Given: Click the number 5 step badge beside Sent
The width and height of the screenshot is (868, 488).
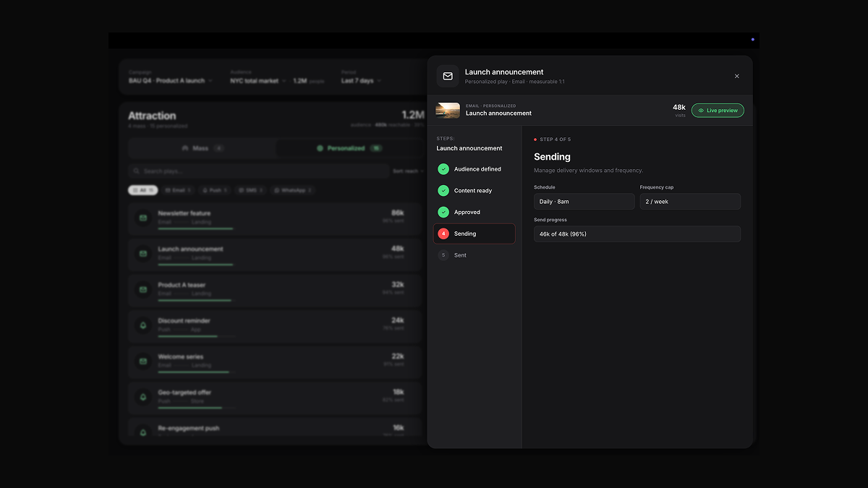Looking at the screenshot, I should point(443,255).
